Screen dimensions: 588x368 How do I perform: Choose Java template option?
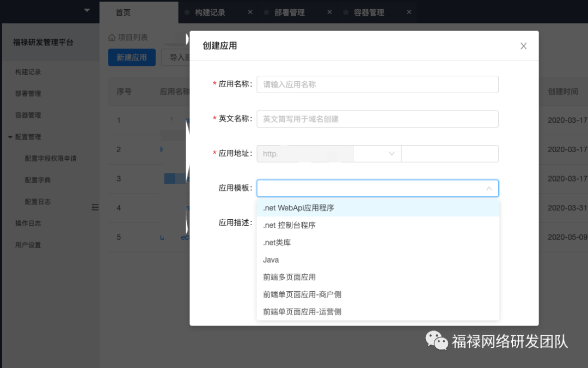coord(378,260)
